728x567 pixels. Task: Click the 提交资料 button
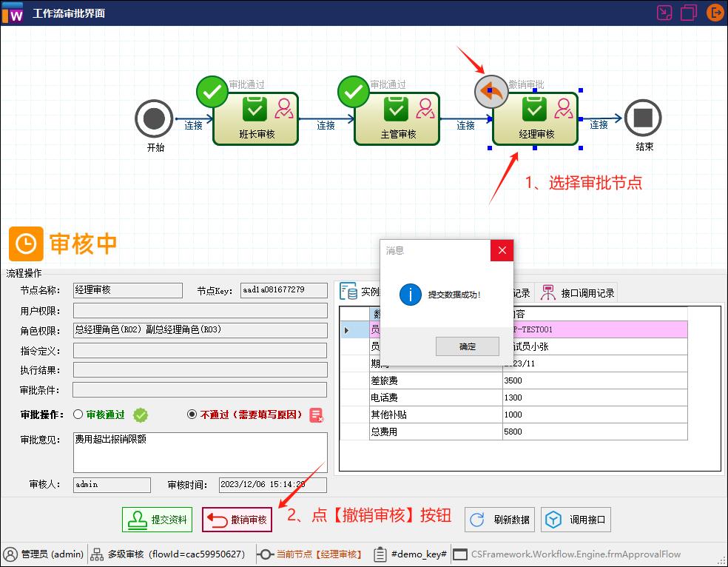[x=157, y=519]
